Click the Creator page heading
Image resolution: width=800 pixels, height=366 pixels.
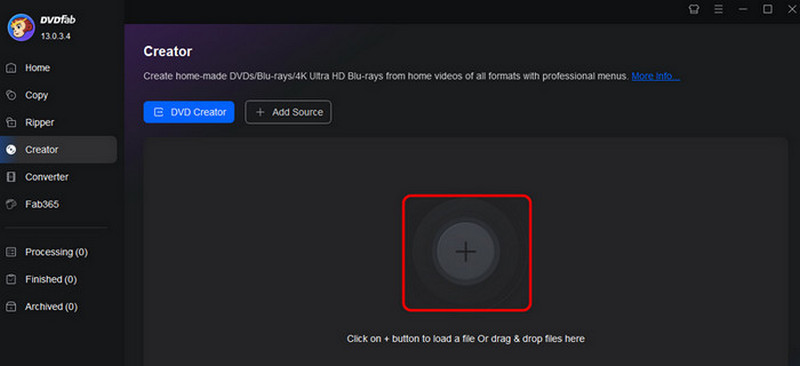(168, 52)
